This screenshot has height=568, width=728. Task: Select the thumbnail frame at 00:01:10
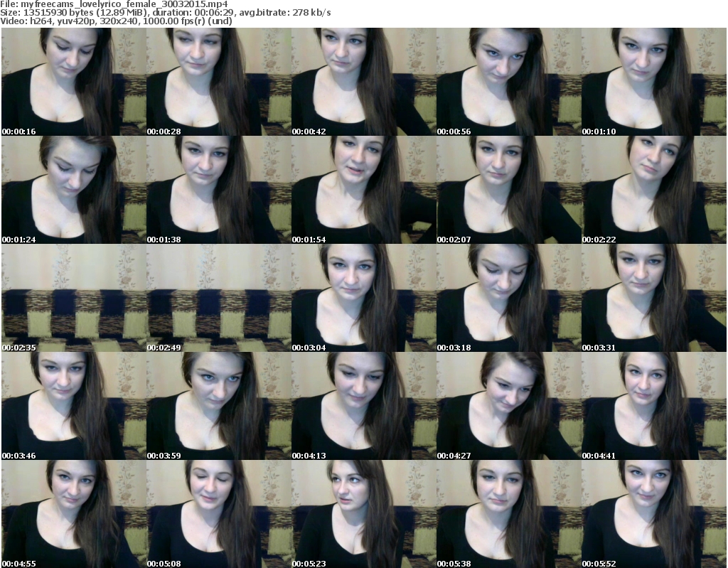click(654, 82)
